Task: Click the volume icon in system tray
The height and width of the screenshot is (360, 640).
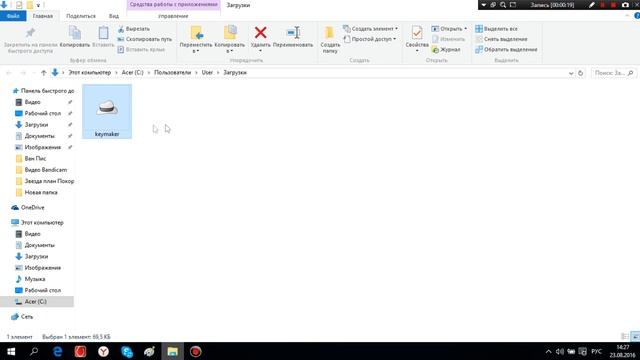Action: 560,351
